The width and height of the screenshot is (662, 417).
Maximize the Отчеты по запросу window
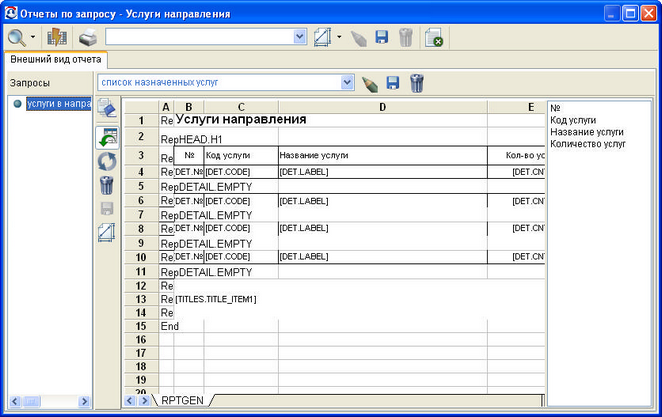(630, 14)
